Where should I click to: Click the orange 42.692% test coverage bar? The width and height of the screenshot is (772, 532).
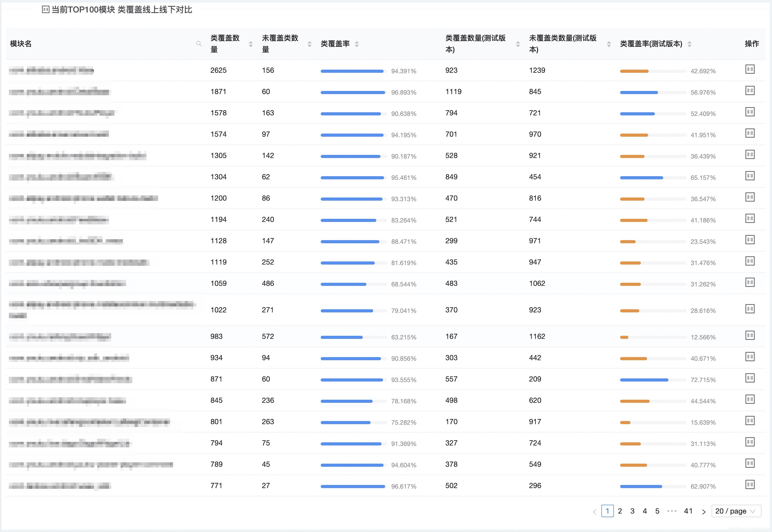coord(653,71)
